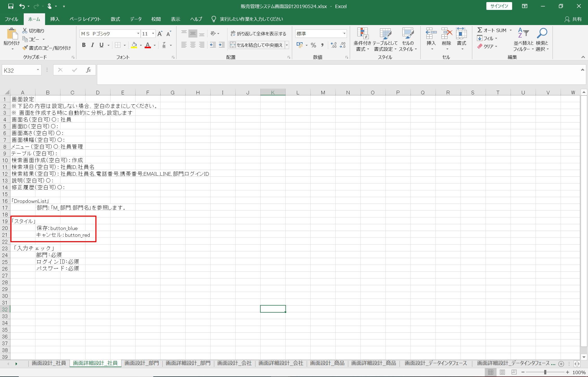Expand the AutoSum dropdown arrow
Screen dimensions: 588x377
click(511, 31)
